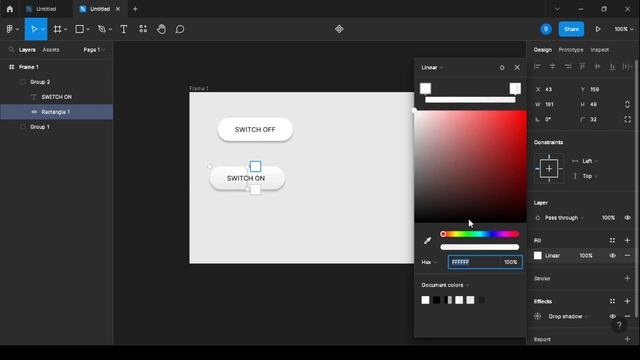Hide the Drop shadow effect
The image size is (640, 360).
click(x=613, y=316)
